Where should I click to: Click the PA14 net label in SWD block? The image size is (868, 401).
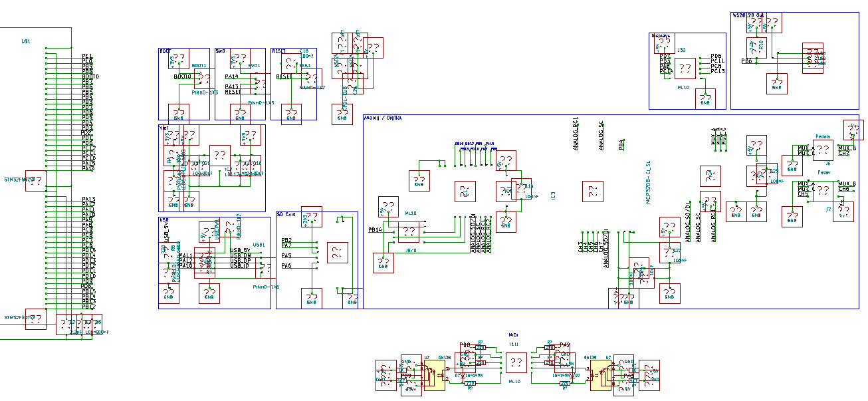pos(231,76)
